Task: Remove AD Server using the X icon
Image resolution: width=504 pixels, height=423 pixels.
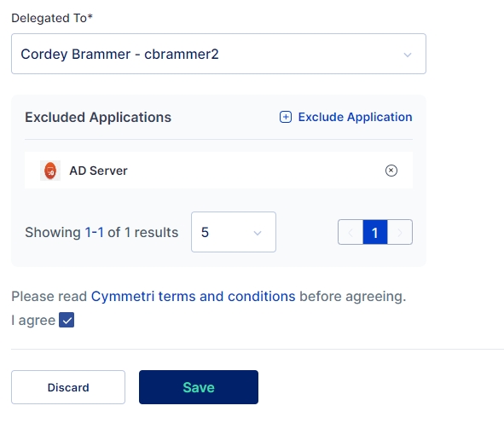Action: [391, 171]
